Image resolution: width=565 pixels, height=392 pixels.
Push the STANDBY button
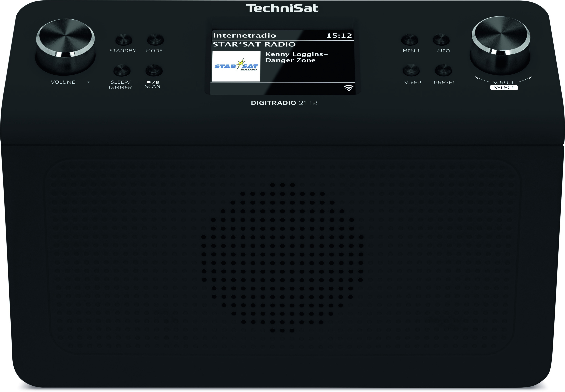pyautogui.click(x=124, y=40)
